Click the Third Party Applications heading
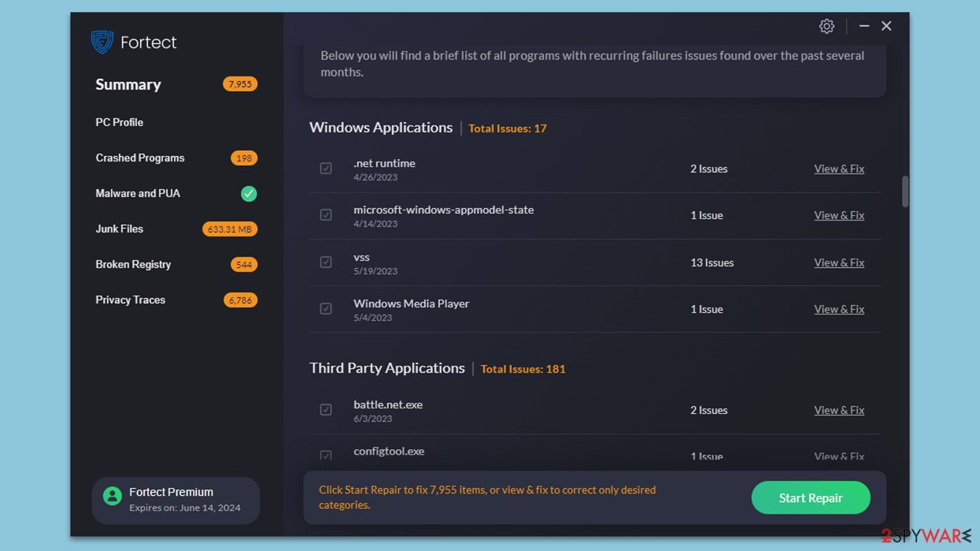The width and height of the screenshot is (980, 551). coord(387,368)
